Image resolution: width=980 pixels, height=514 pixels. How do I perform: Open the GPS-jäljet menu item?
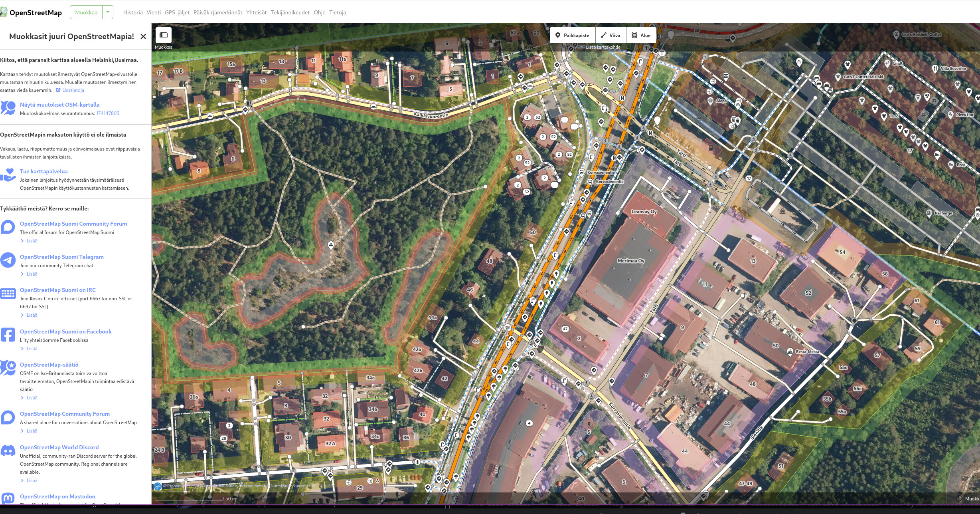point(177,12)
